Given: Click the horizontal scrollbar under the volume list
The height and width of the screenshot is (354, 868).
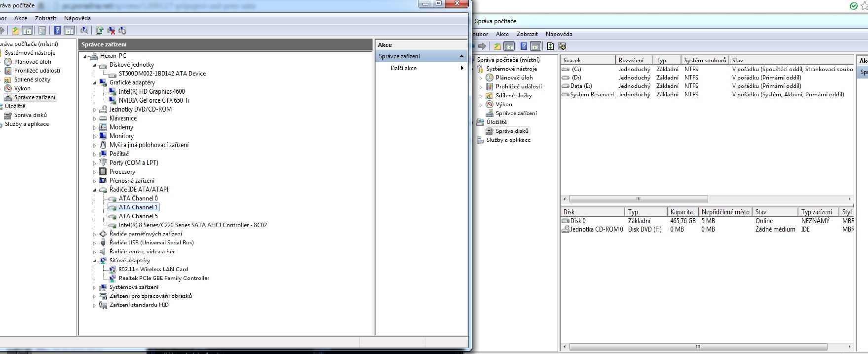Looking at the screenshot, I should tap(639, 199).
